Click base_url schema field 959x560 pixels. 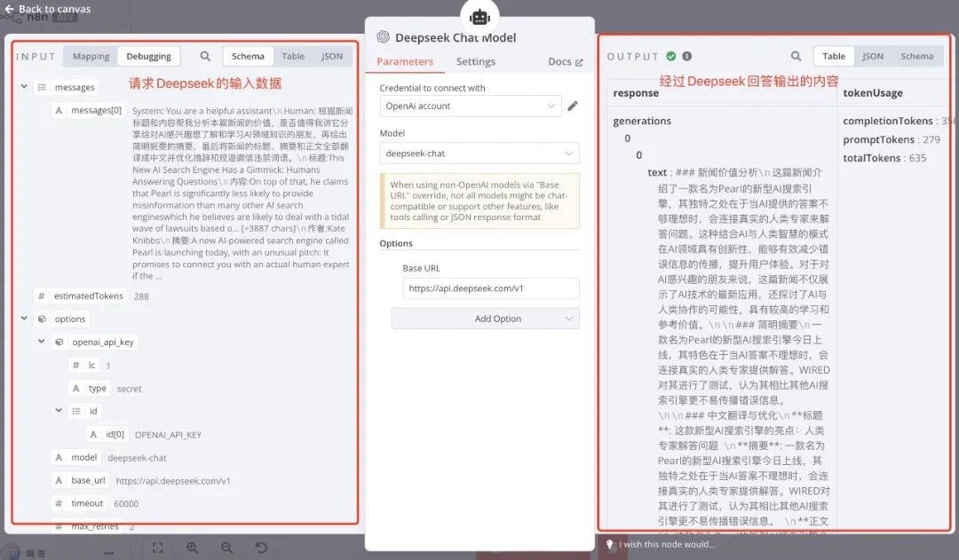click(81, 480)
